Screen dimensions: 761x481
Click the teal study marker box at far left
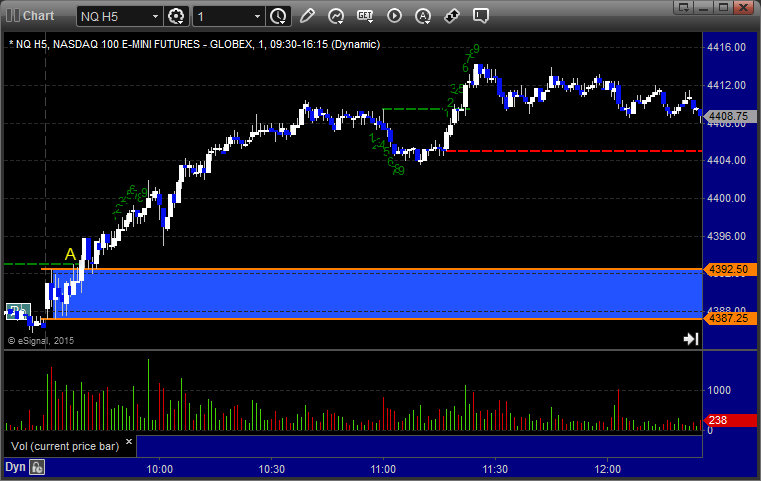[x=18, y=311]
